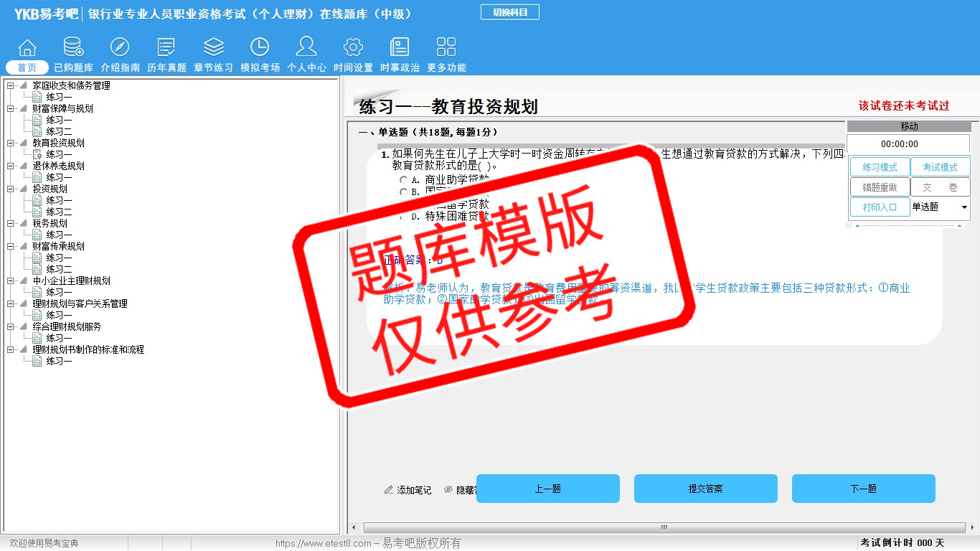Image resolution: width=980 pixels, height=551 pixels.
Task: Switch to 考试模式 exam mode
Action: point(941,167)
